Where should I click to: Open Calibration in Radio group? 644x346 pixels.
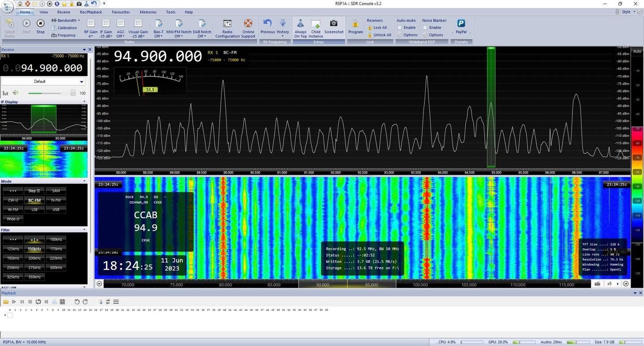point(64,28)
